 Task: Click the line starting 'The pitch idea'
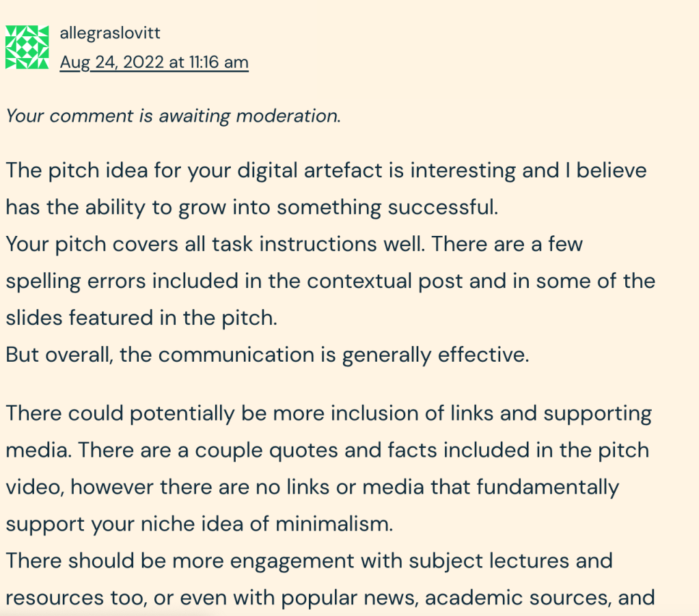(326, 170)
